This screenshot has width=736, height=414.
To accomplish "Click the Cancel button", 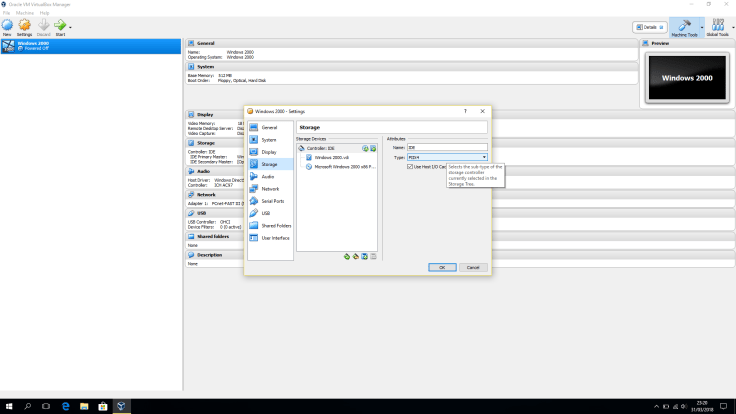I will click(473, 267).
